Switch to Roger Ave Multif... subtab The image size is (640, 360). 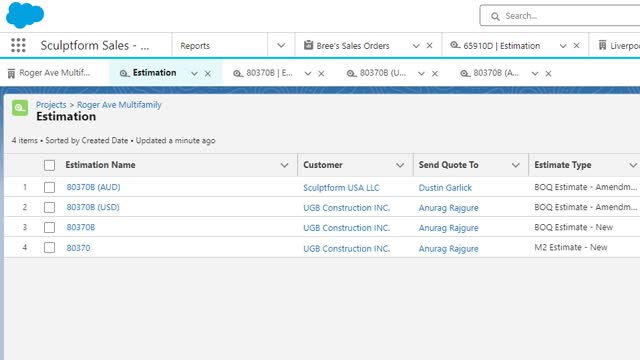pyautogui.click(x=55, y=73)
